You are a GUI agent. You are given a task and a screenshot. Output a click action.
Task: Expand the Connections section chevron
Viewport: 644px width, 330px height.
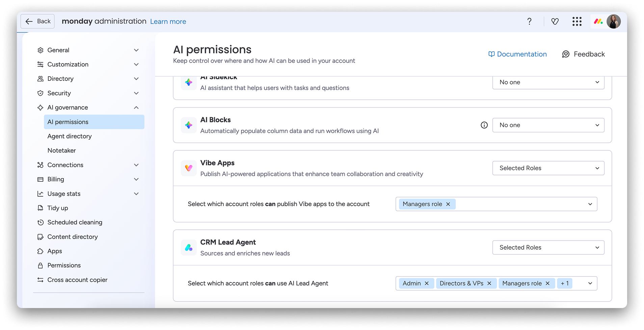coord(136,165)
